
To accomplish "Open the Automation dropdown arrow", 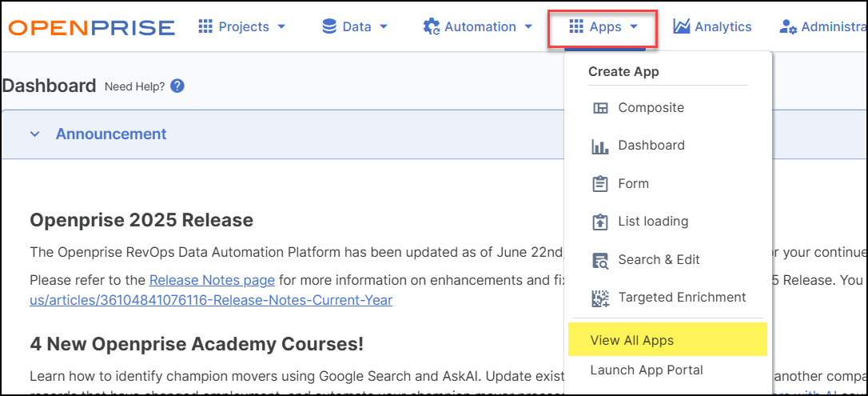I will [528, 26].
